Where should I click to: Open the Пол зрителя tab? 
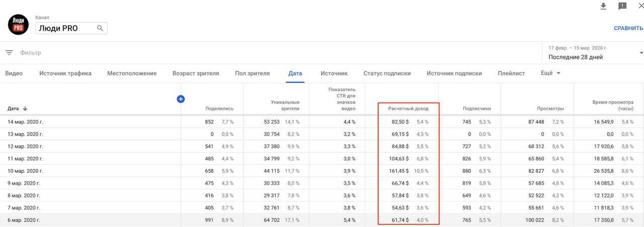tap(252, 73)
